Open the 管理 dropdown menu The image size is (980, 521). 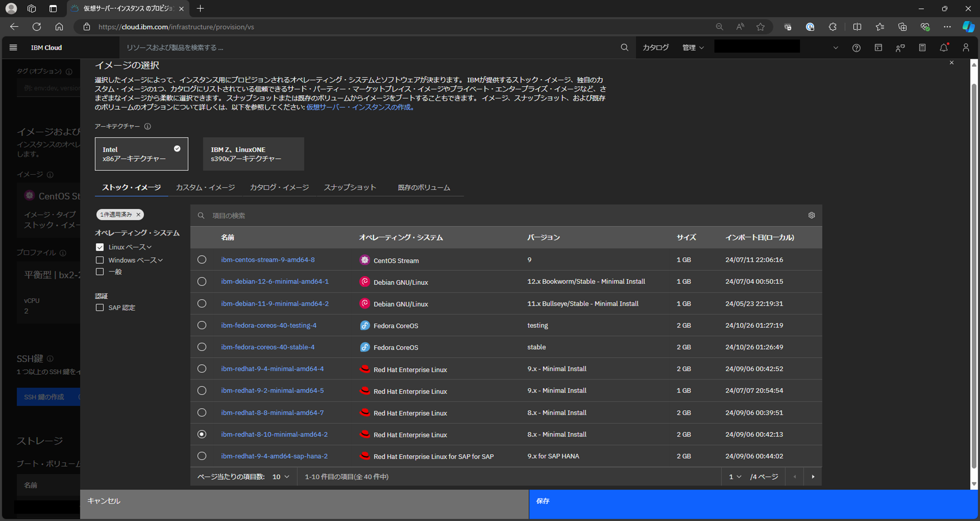693,48
